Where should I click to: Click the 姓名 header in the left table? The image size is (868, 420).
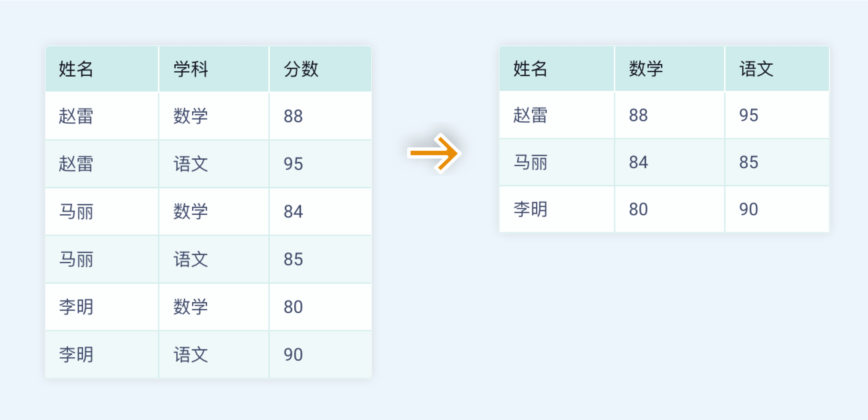coord(76,69)
